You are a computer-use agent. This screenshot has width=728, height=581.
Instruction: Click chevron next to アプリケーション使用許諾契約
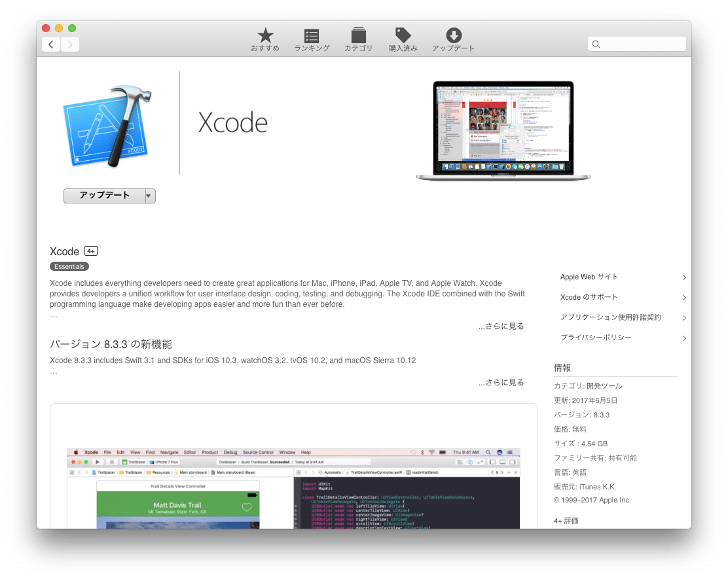tap(684, 318)
